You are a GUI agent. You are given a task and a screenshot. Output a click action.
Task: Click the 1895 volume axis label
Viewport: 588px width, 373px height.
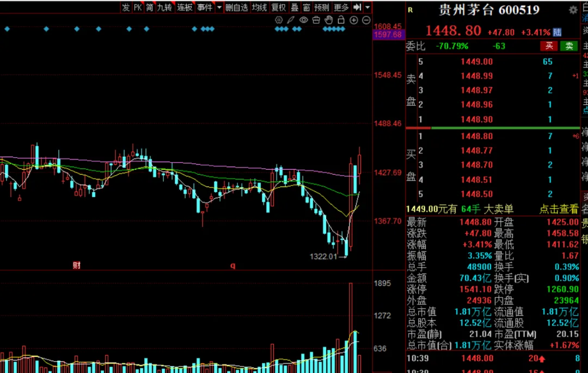click(382, 283)
